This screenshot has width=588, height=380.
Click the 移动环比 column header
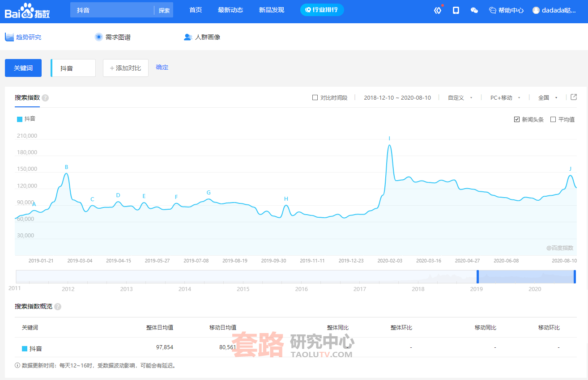[x=549, y=328]
